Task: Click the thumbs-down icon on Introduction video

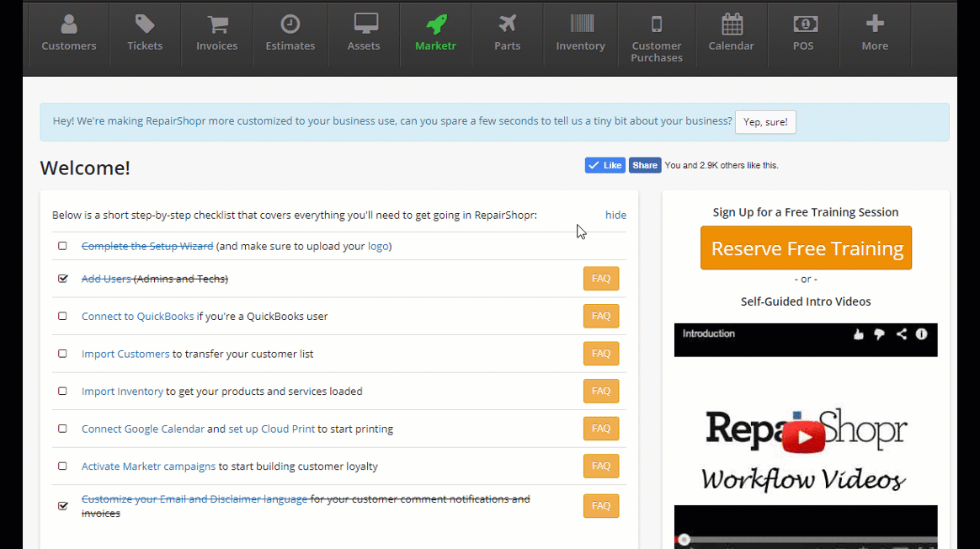Action: point(879,334)
